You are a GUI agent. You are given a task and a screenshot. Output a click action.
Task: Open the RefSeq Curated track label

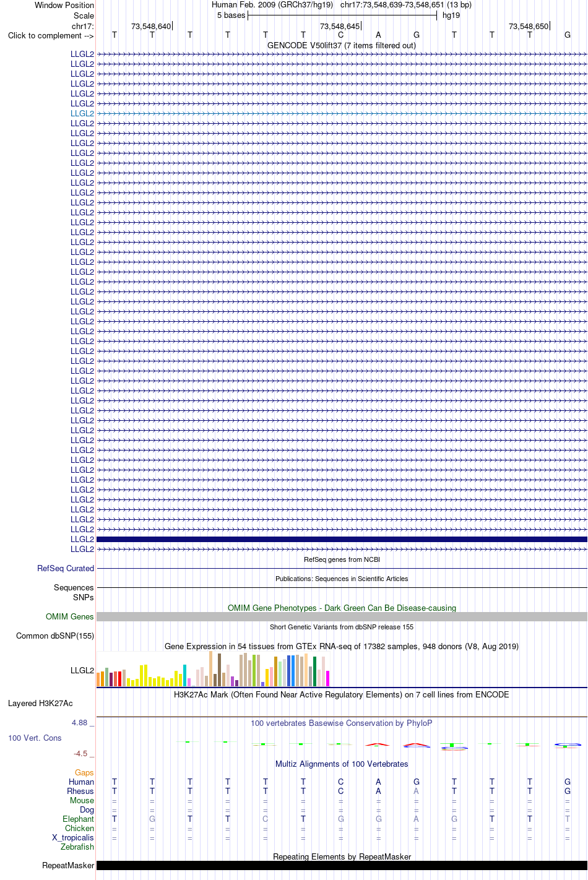pyautogui.click(x=66, y=568)
